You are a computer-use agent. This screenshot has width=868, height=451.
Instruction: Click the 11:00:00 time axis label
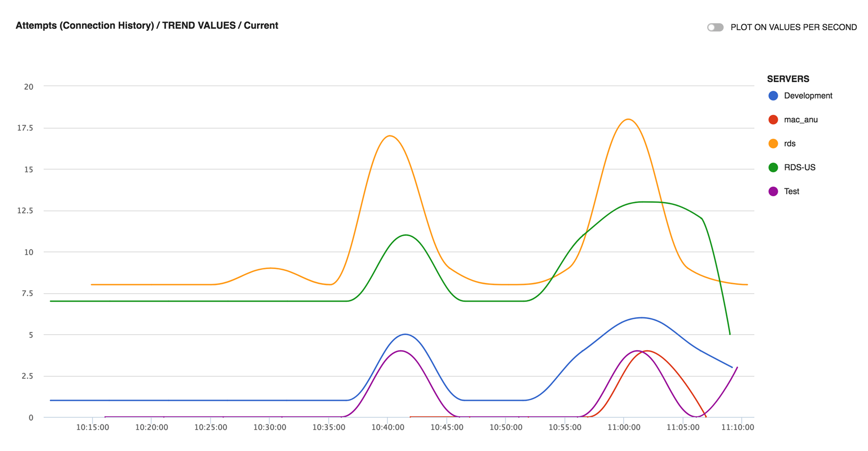623,427
